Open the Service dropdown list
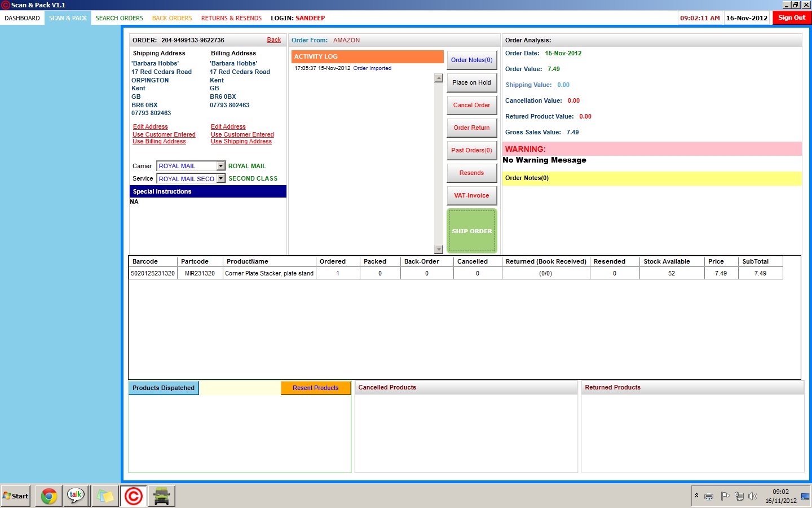This screenshot has width=812, height=508. [221, 178]
